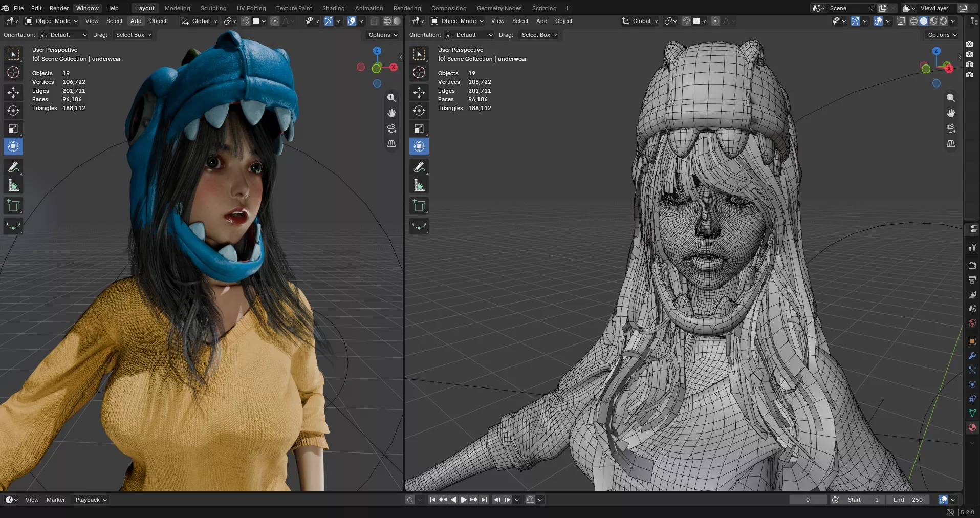980x518 pixels.
Task: Select the Move tool in right viewport
Action: click(419, 93)
